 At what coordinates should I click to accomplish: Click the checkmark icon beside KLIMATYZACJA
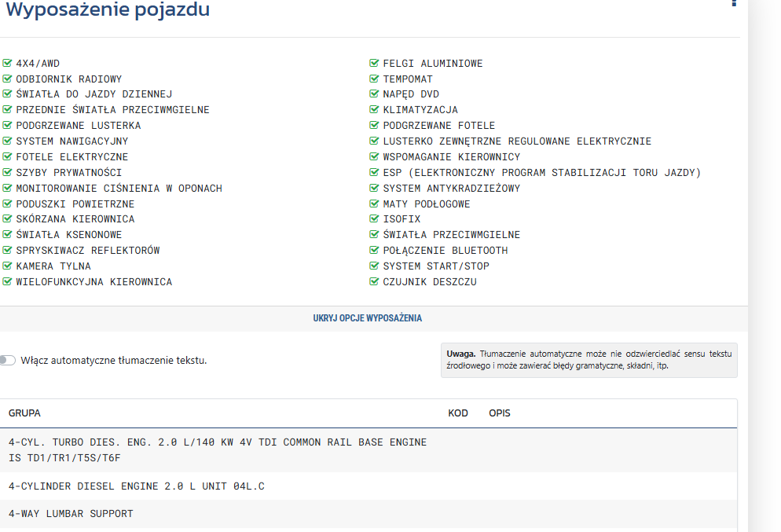(375, 110)
